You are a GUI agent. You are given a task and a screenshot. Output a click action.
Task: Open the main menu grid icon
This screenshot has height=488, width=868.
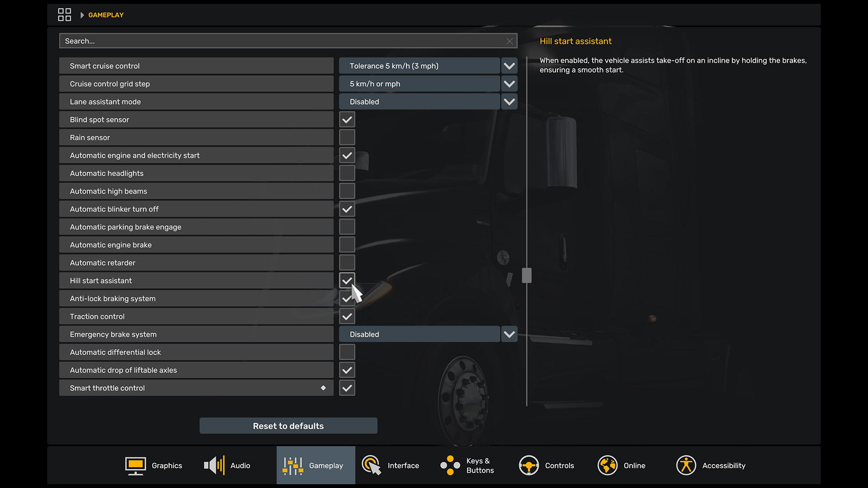click(64, 15)
